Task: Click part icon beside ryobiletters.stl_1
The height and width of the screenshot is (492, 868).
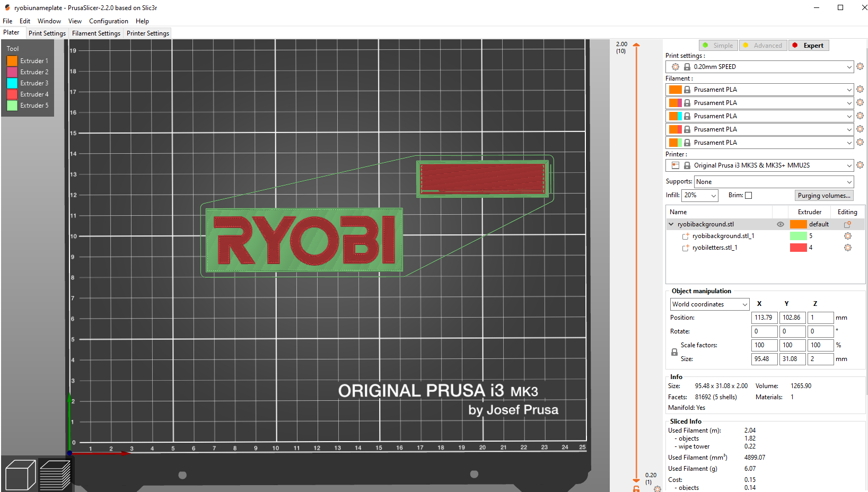Action: click(x=686, y=248)
